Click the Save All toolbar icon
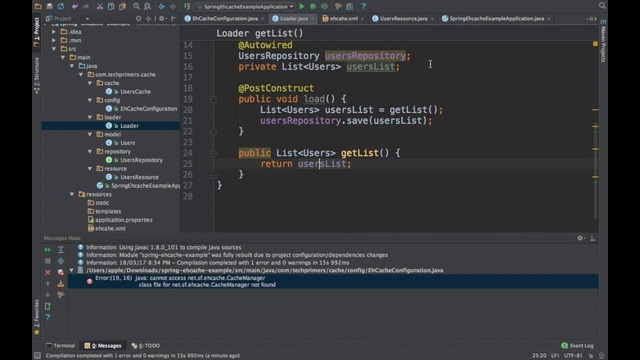 click(49, 6)
